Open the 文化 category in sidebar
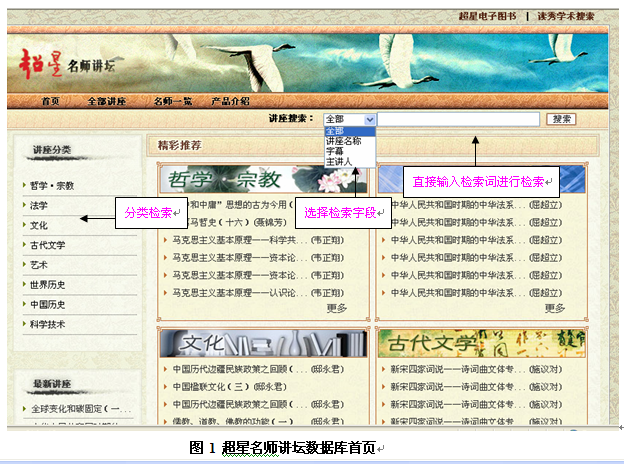This screenshot has height=464, width=624. [x=39, y=225]
